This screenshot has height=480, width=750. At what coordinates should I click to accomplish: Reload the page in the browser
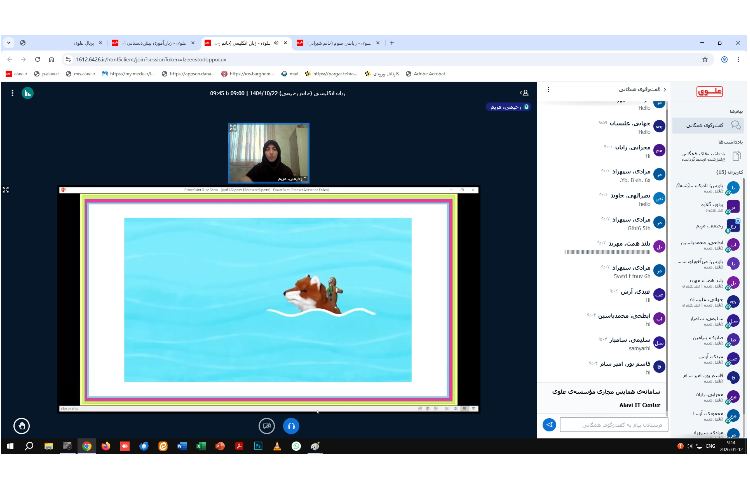(x=37, y=59)
